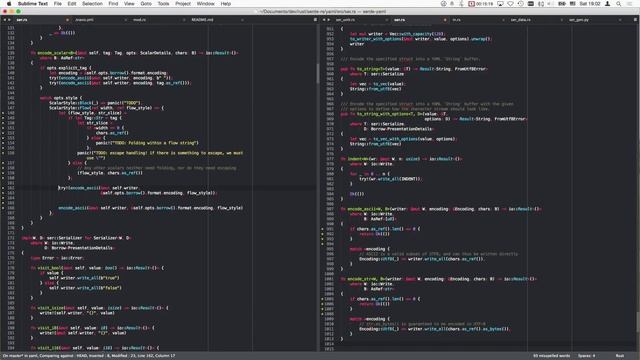Close the ser_data.rs tab
640x360 pixels.
[562, 20]
